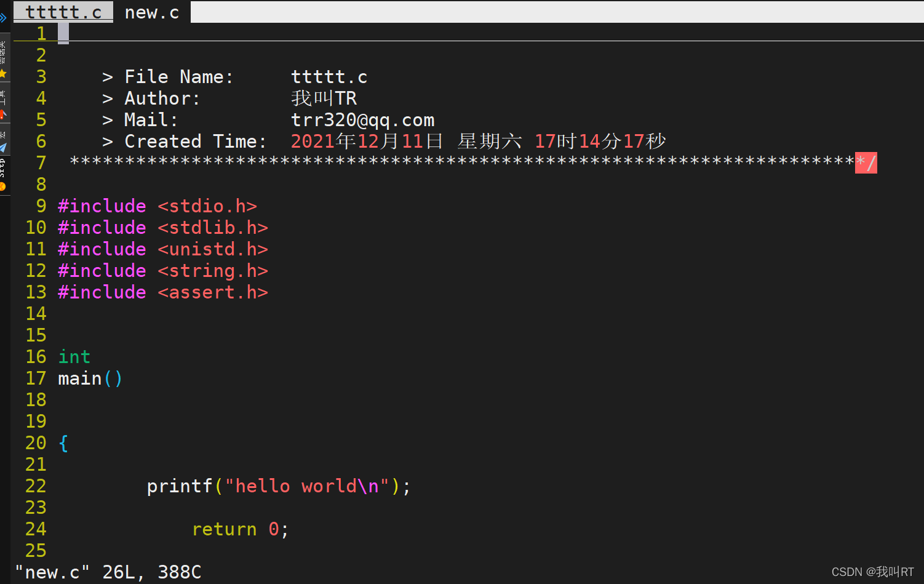Click the "int" keyword on line 16

click(x=74, y=357)
